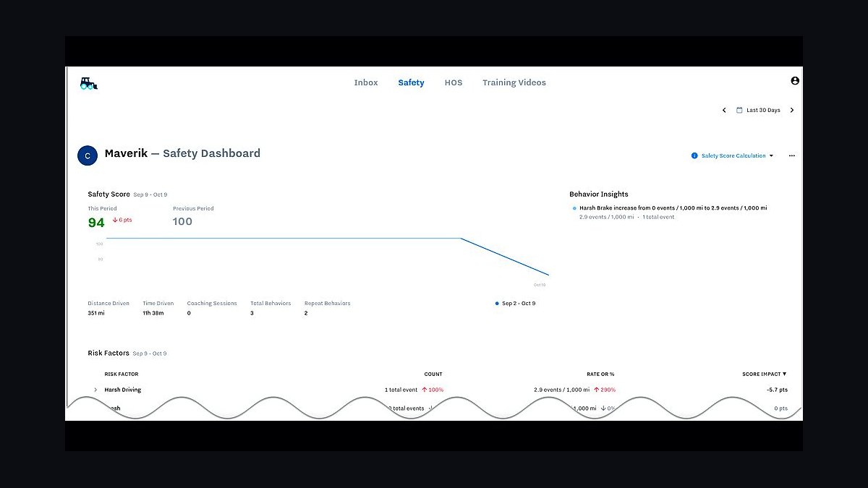Click the info icon beside Safety Score Calculation
Screen dimensions: 868x488
click(x=694, y=155)
